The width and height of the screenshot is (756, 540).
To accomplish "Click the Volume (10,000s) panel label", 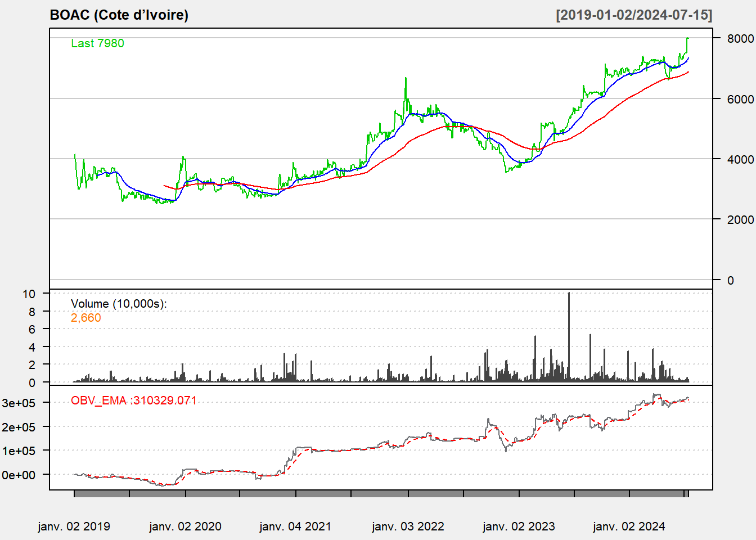I will [x=119, y=304].
